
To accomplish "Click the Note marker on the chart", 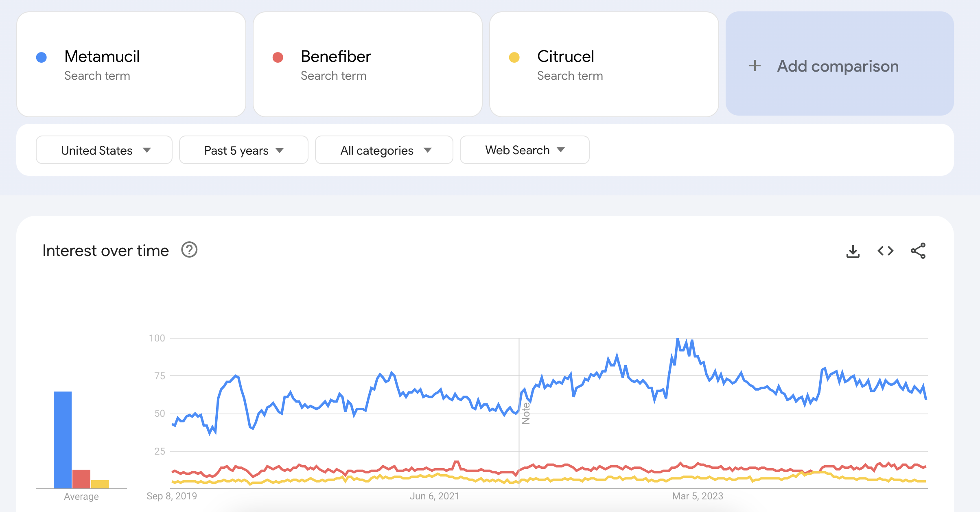I will (526, 413).
